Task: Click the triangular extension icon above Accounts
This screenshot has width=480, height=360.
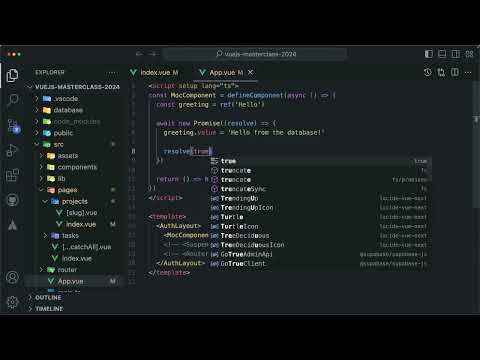Action: 12,225
